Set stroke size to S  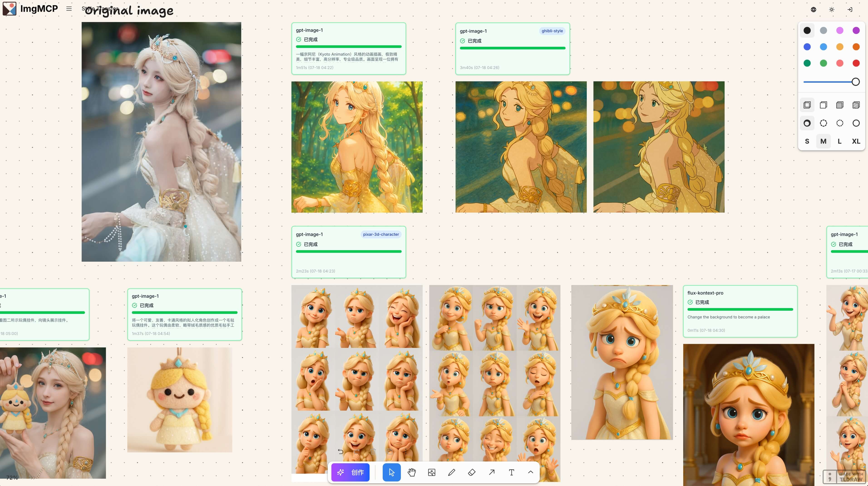[x=807, y=141]
